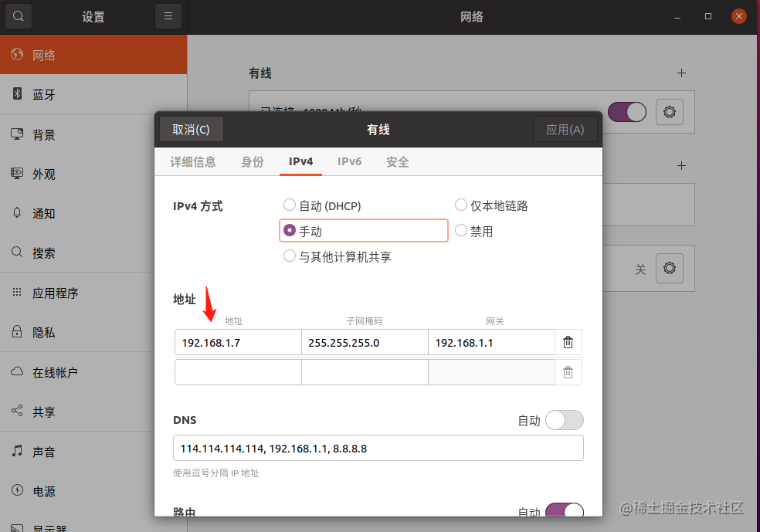Open 声音 settings from the sidebar

(x=44, y=452)
